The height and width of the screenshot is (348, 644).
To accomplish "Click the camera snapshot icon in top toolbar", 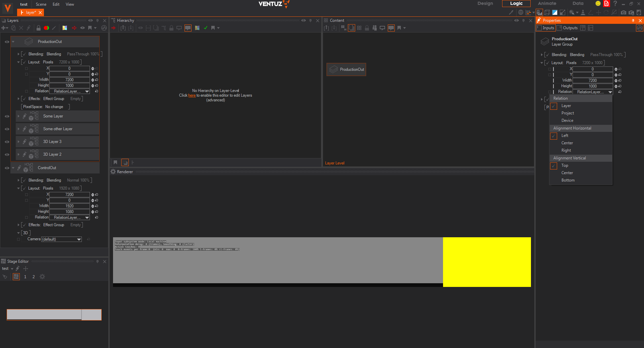I will pos(623,12).
